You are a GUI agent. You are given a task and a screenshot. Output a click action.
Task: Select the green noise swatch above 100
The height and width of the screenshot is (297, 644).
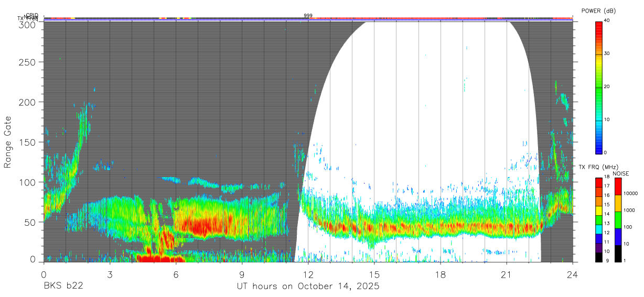(x=617, y=220)
